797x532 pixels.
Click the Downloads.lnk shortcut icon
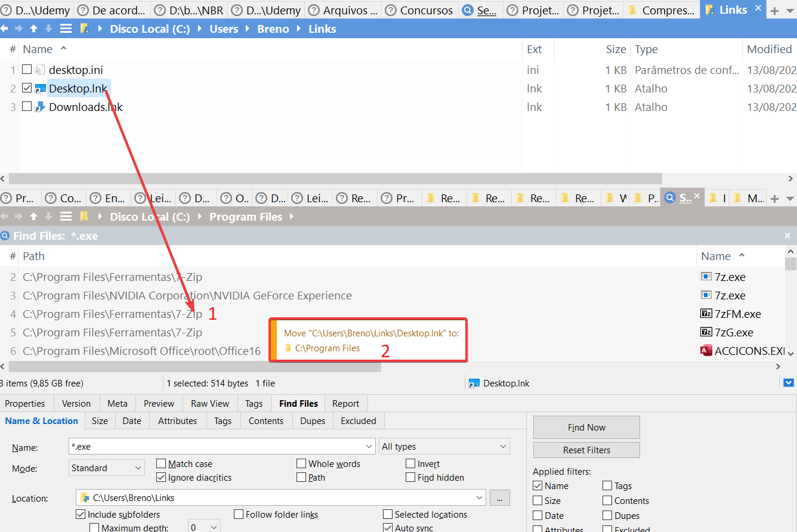click(x=40, y=107)
